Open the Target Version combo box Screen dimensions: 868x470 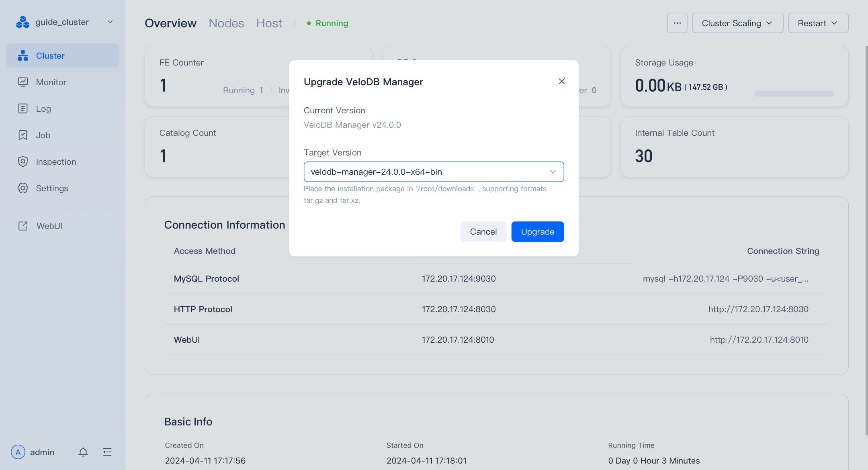tap(434, 172)
